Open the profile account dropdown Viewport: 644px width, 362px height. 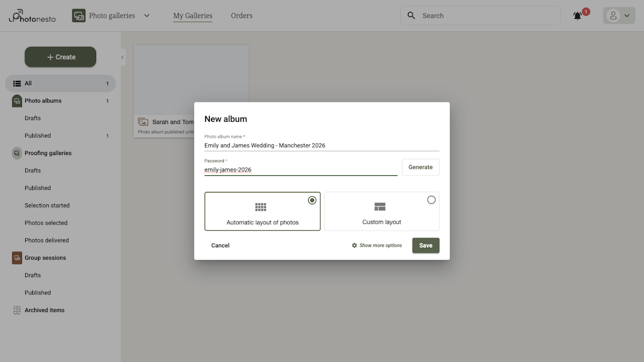[x=619, y=15]
